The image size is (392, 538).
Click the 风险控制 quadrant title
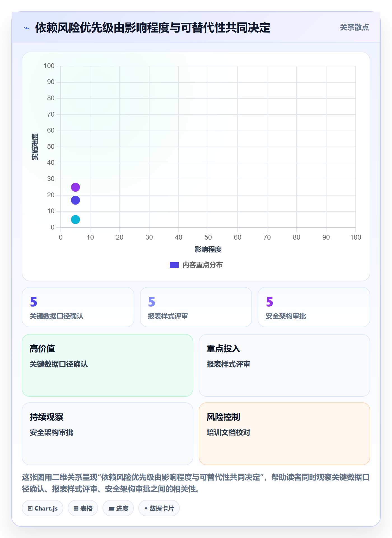(x=223, y=417)
